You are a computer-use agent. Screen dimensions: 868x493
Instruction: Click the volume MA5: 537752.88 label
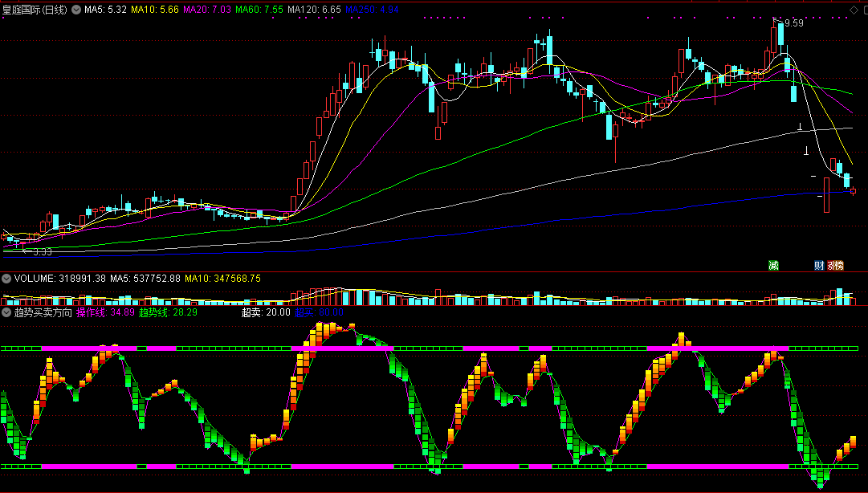145,279
